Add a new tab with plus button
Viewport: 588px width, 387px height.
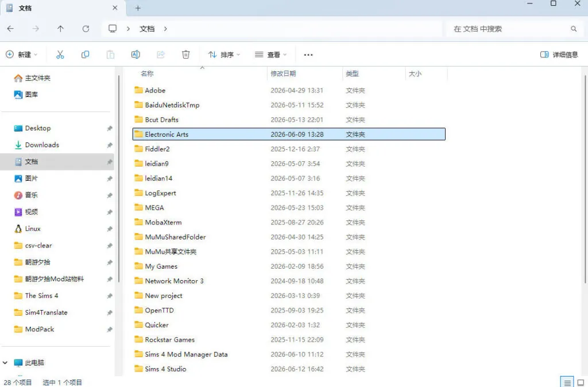tap(138, 8)
